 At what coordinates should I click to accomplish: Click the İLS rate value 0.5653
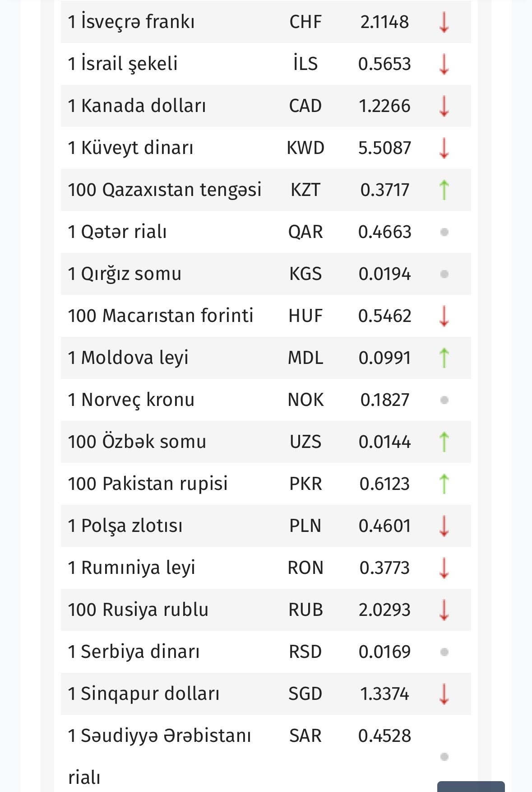click(384, 64)
